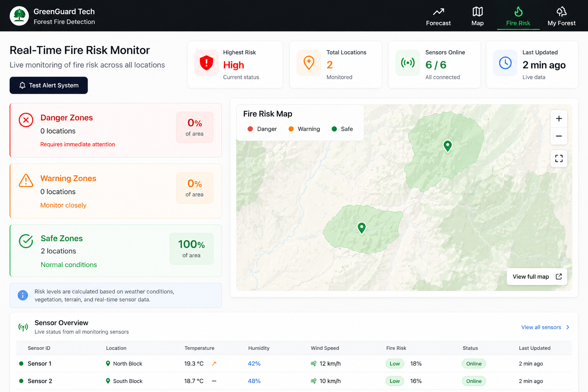Click the Warning Zones triangle icon
Image resolution: width=588 pixels, height=392 pixels.
26,180
